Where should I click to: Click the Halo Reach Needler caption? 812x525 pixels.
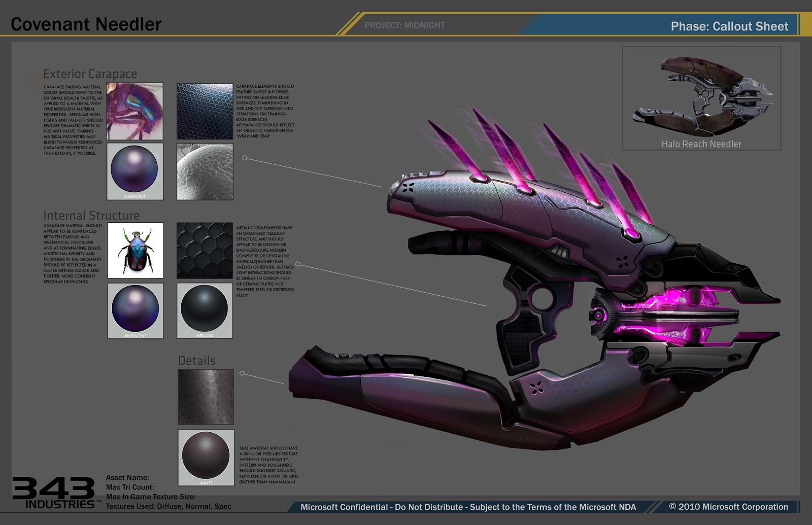point(701,144)
